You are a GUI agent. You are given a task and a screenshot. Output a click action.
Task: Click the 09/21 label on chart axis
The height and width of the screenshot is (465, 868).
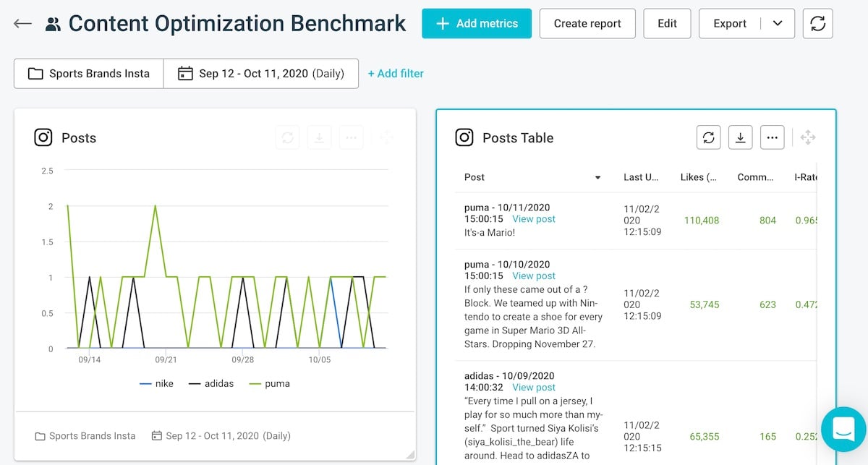tap(166, 359)
